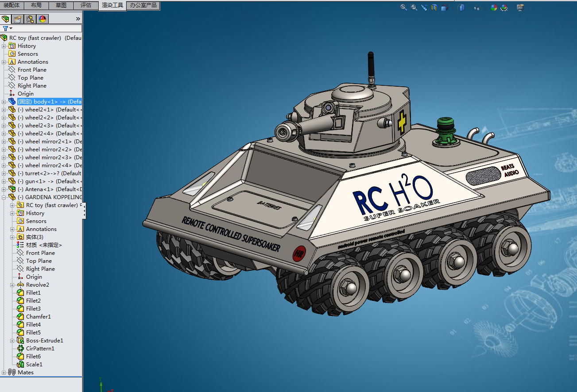This screenshot has width=577, height=392.
Task: Collapse the GARDENA KOPPELING component node
Action: click(x=4, y=197)
